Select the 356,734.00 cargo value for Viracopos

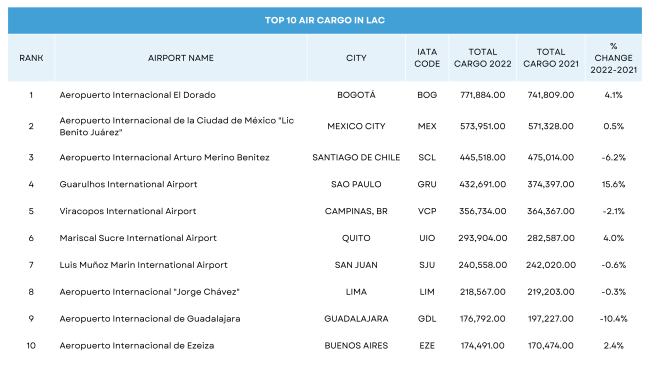tap(483, 211)
